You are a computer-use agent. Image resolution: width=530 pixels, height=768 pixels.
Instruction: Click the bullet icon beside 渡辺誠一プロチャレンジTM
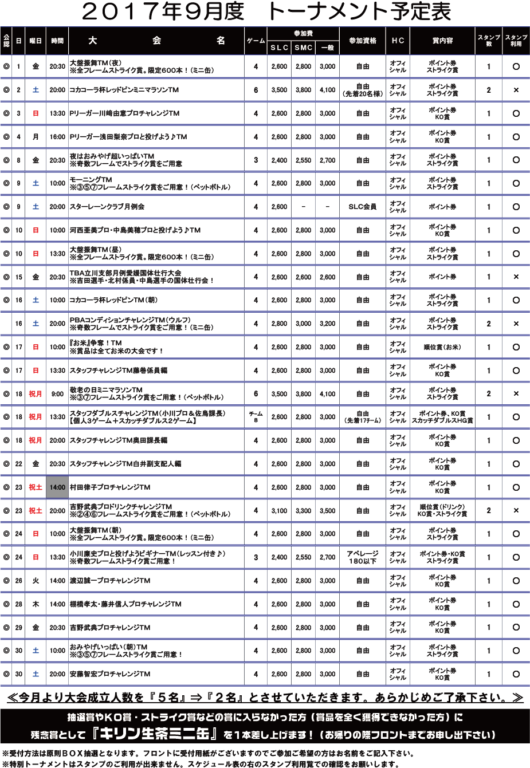[x=6, y=580]
